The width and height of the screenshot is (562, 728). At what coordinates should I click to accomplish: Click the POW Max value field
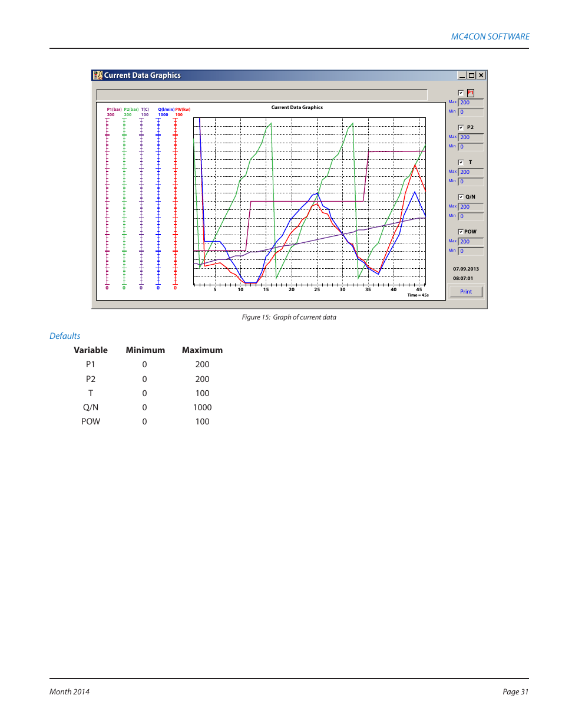coord(471,242)
